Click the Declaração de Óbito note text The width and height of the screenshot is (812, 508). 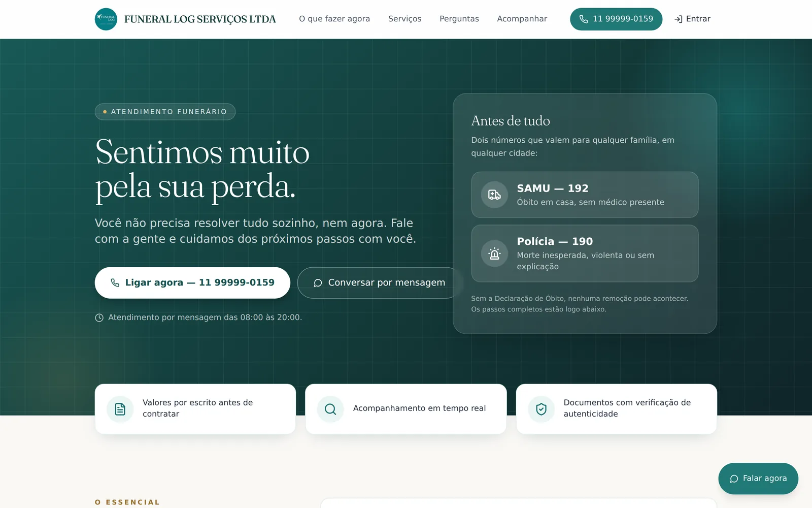(580, 304)
